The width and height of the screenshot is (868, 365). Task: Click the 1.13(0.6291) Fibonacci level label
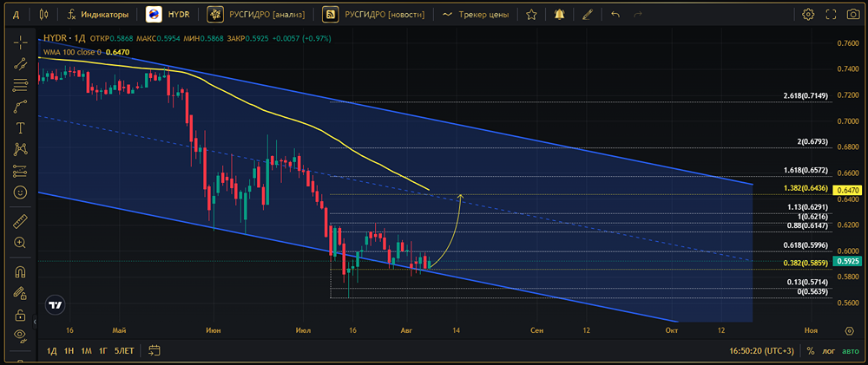[x=807, y=207]
